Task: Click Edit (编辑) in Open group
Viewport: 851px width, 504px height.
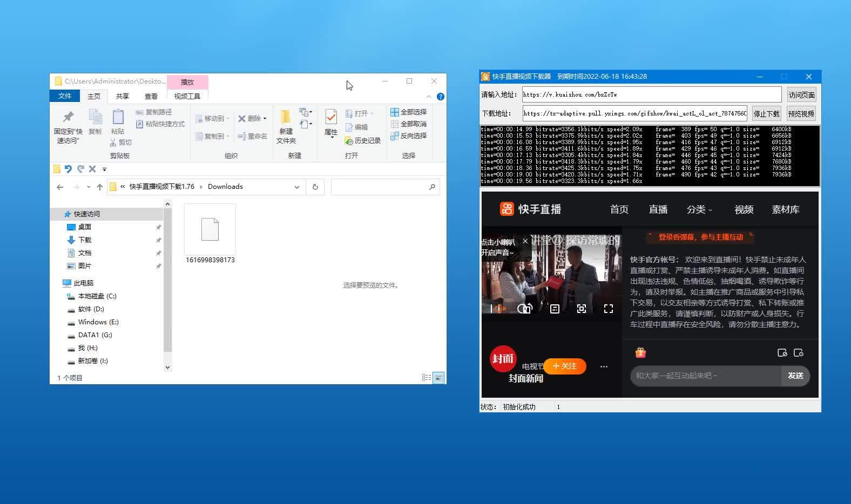Action: [357, 127]
